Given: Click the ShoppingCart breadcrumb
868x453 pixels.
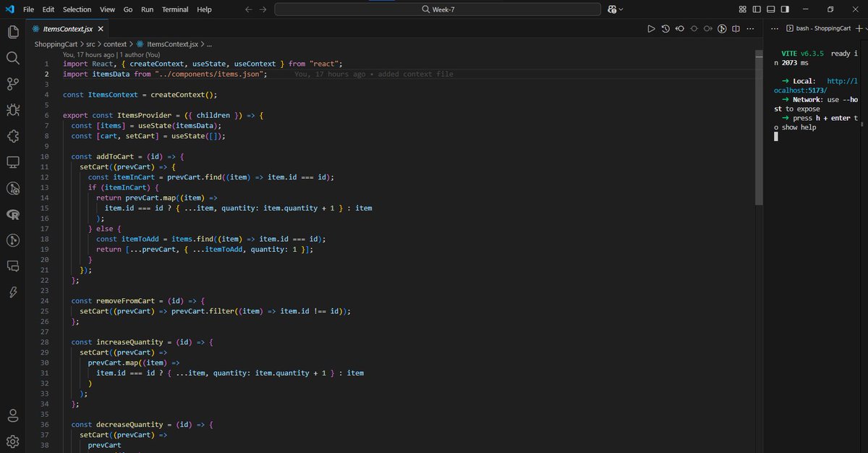Looking at the screenshot, I should coord(56,44).
